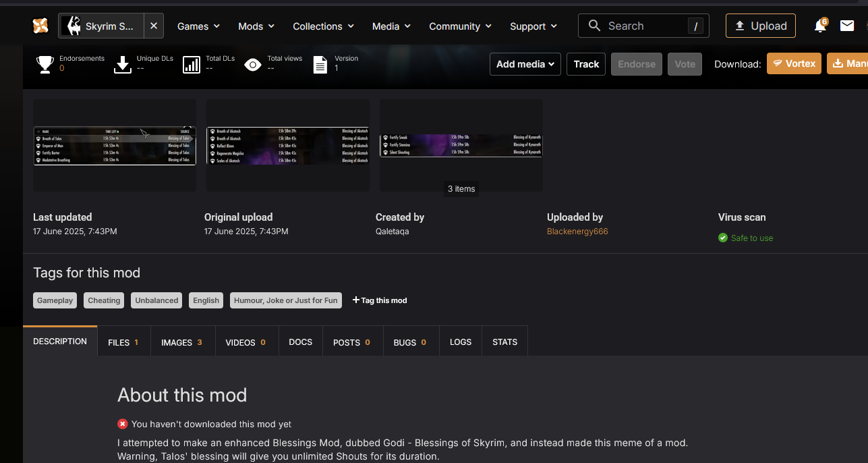The width and height of the screenshot is (868, 463).
Task: Click the Last updated date 17 June 2025
Action: (75, 231)
